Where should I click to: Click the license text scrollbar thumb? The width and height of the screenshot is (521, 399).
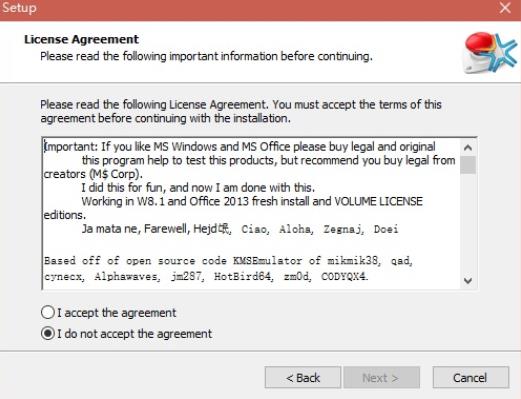click(x=468, y=165)
